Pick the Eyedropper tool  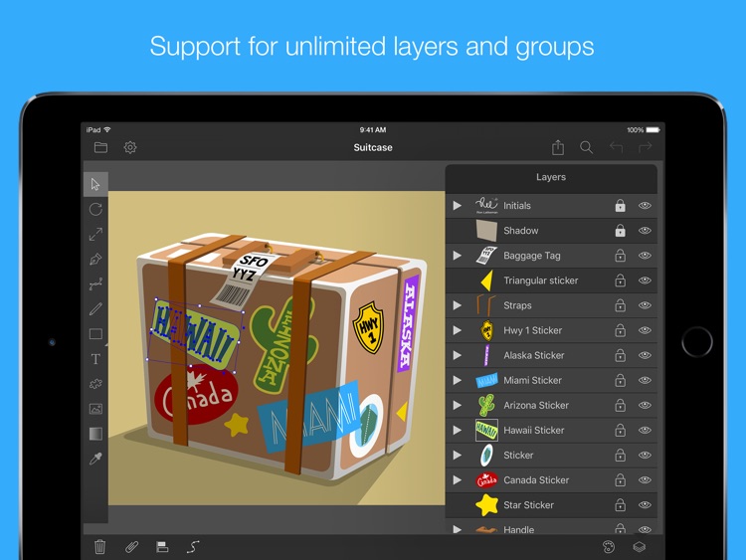[95, 459]
